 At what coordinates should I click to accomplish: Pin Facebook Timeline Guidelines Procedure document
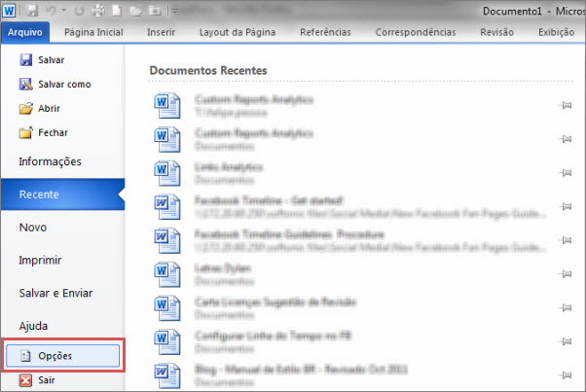pos(567,239)
